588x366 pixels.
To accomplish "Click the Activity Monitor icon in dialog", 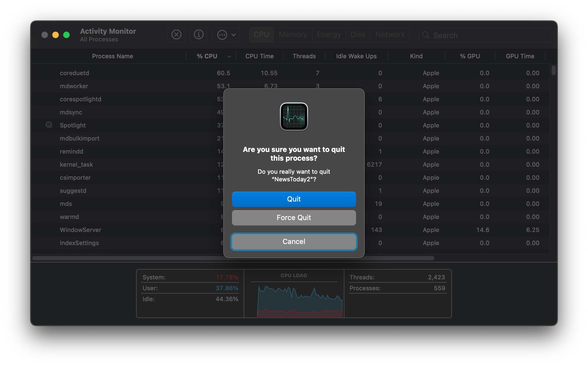I will (x=294, y=117).
